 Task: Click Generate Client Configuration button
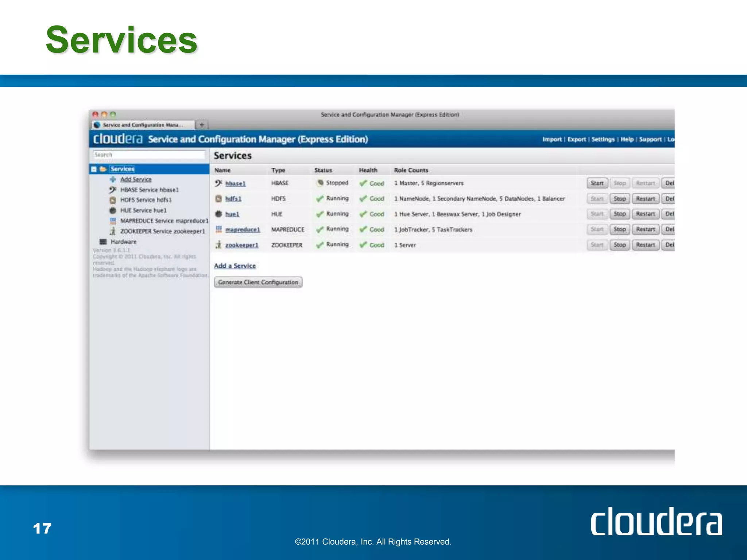coord(258,282)
